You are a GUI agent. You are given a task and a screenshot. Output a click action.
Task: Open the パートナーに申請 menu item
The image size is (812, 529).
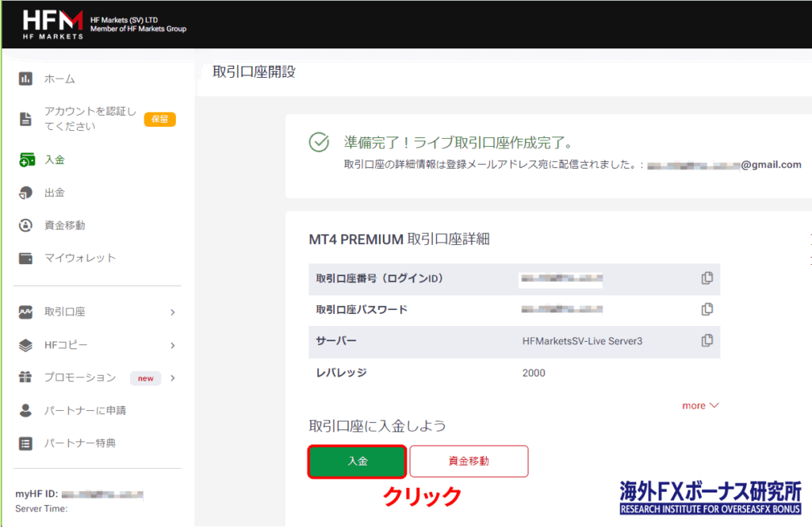(x=85, y=410)
